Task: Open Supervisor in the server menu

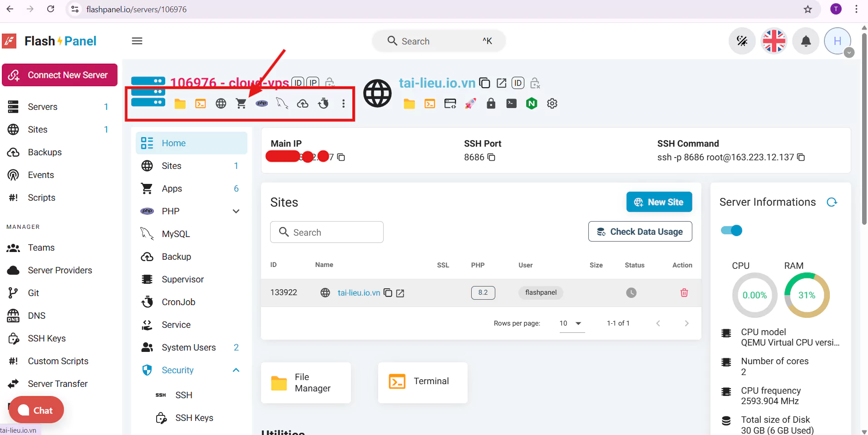Action: pyautogui.click(x=182, y=279)
